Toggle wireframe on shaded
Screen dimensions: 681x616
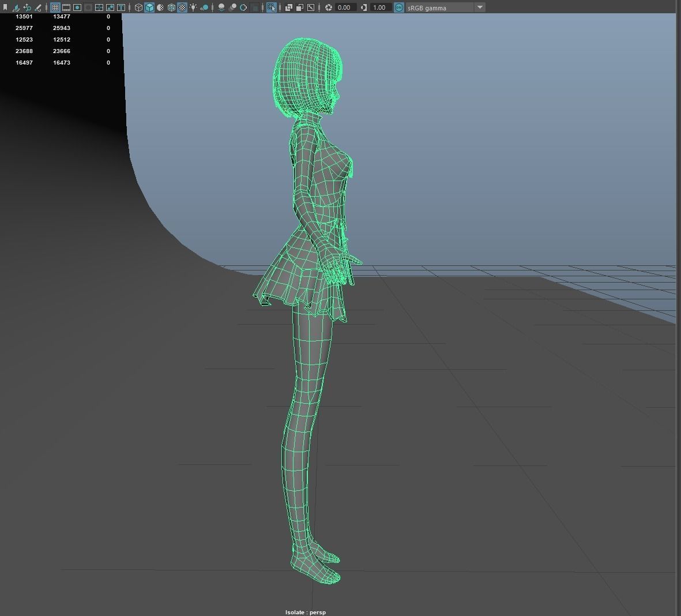coord(172,7)
